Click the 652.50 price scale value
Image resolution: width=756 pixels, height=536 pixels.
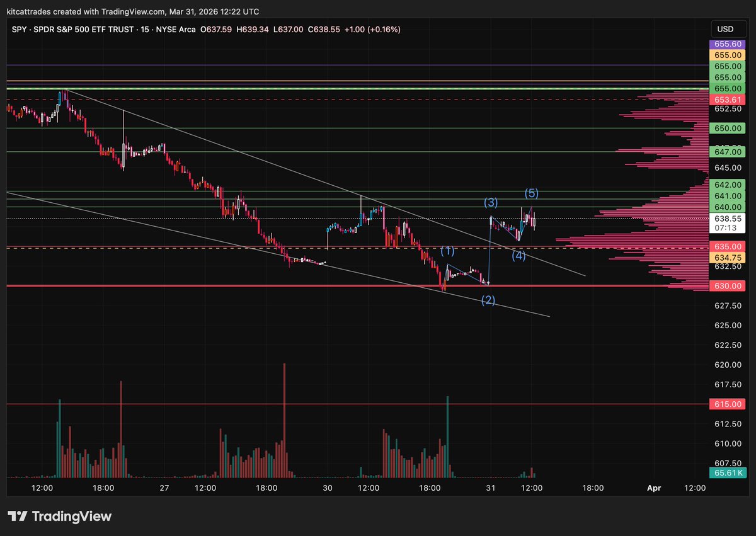pos(727,109)
